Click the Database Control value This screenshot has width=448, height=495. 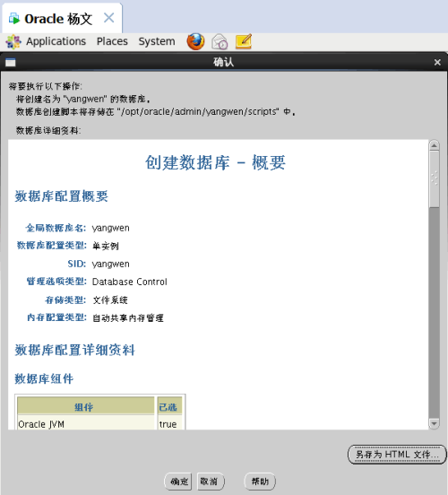130,282
